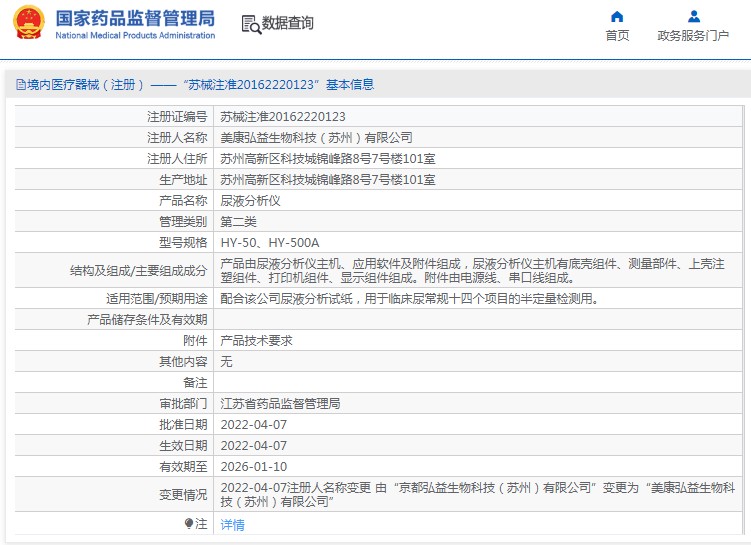The width and height of the screenshot is (751, 545).
Task: Select the registration number 苏械注准20162220123 value
Action: [283, 116]
